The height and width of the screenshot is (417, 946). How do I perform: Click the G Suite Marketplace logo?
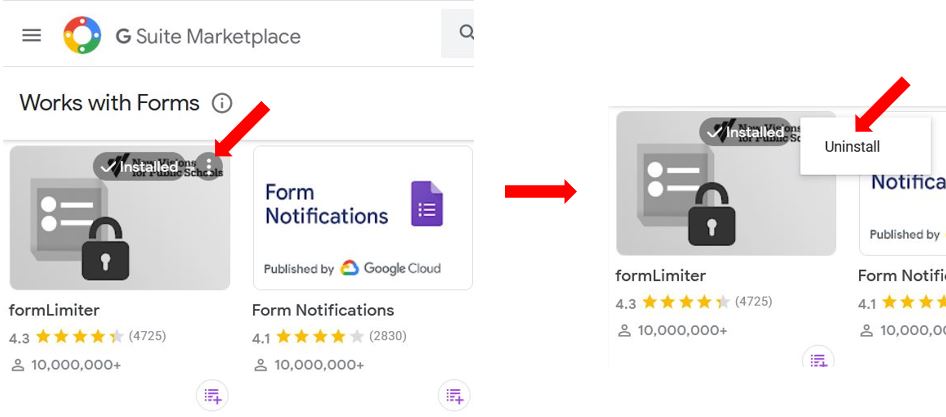point(82,35)
